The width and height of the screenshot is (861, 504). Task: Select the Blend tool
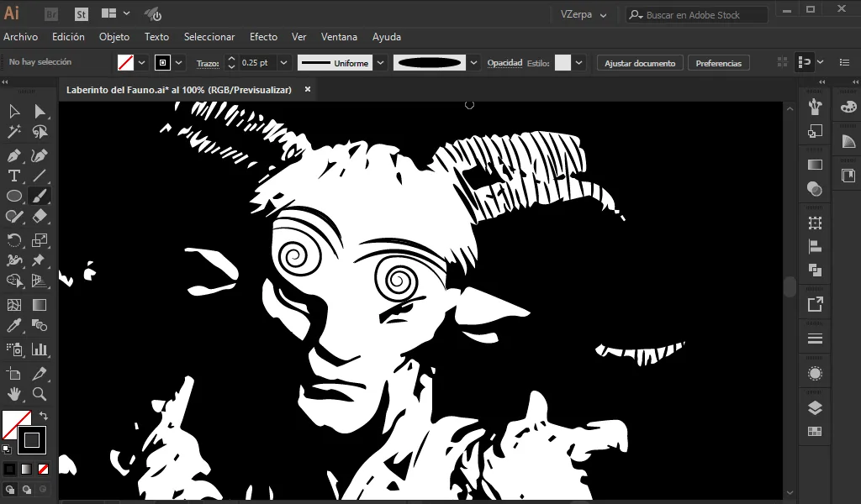click(40, 325)
